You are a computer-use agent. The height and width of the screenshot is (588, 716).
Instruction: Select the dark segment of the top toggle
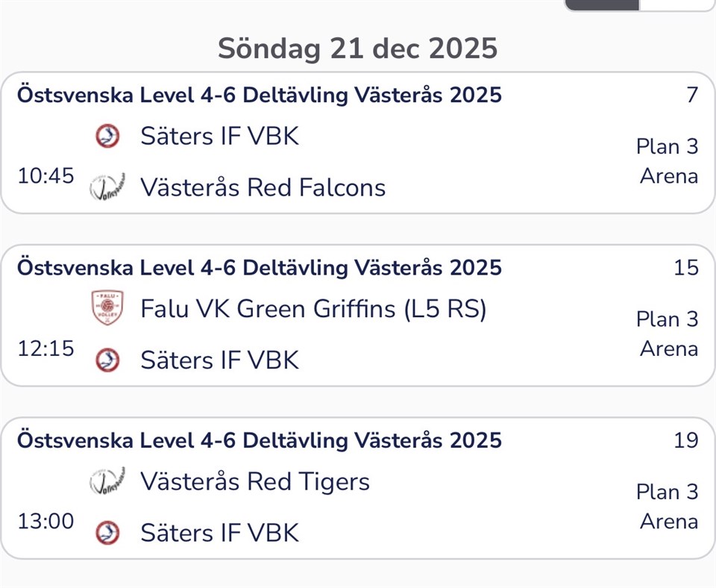(x=602, y=4)
